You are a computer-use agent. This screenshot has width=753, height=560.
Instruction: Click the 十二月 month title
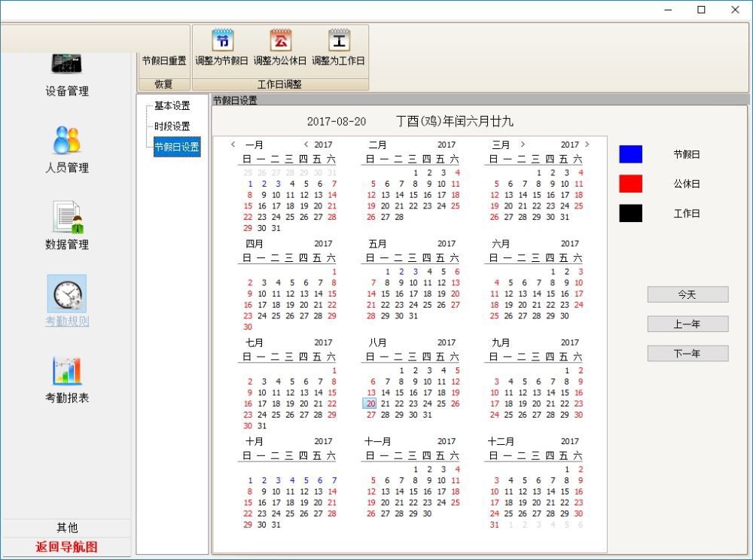point(501,441)
